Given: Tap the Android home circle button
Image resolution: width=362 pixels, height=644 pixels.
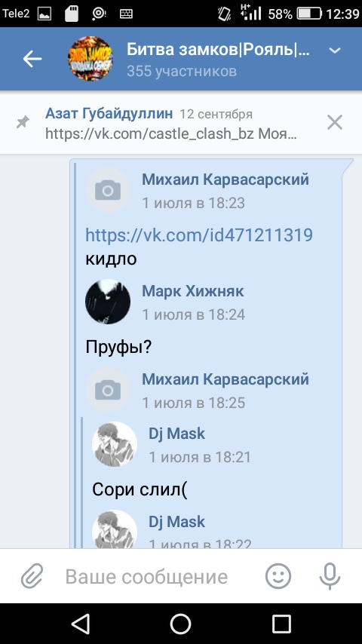Looking at the screenshot, I should click(x=180, y=624).
